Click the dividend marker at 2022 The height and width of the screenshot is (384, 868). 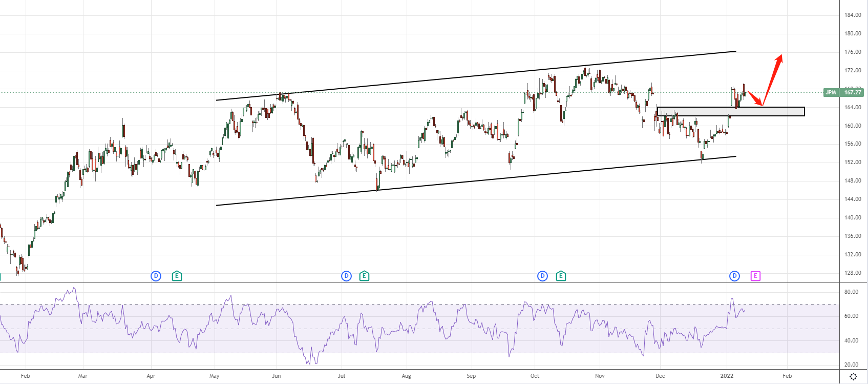tap(734, 276)
